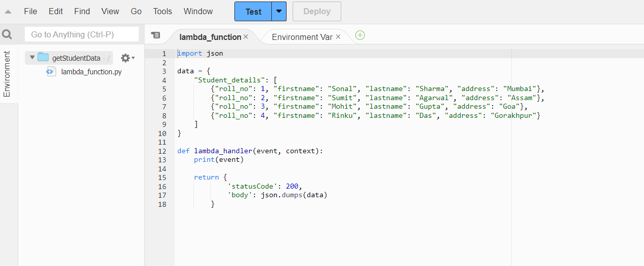Switch to the Environment Var tab
644x266 pixels.
point(302,37)
